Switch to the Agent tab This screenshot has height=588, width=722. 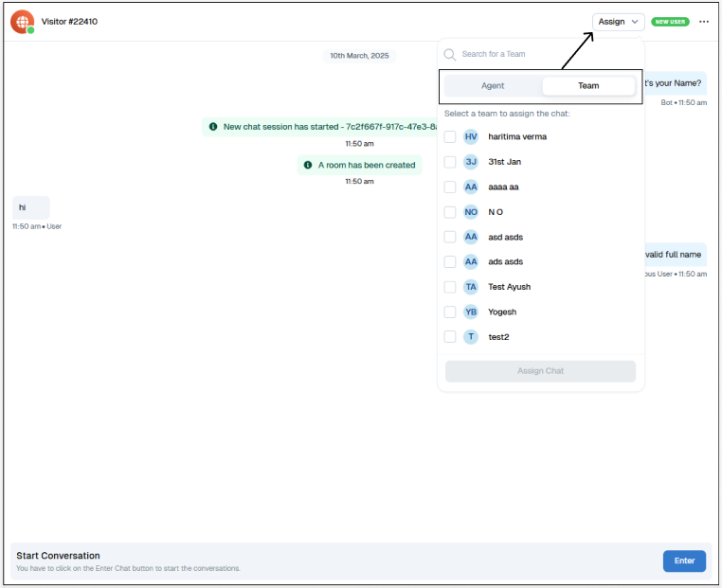[493, 86]
